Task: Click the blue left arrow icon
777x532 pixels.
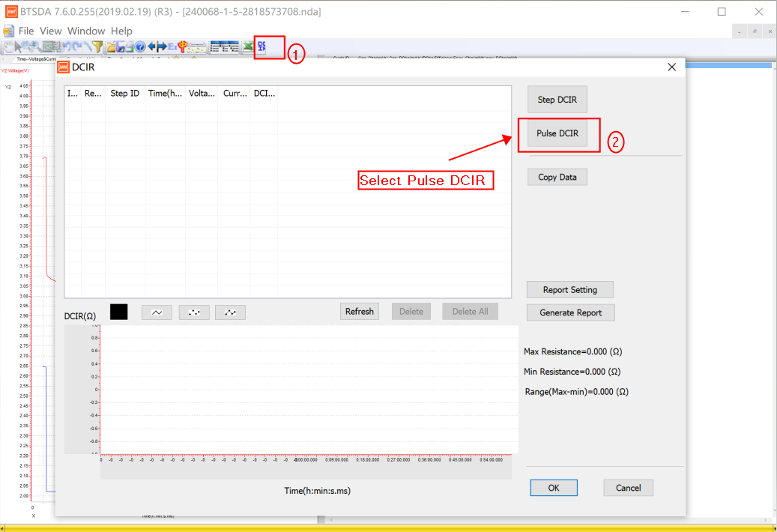Action: point(151,46)
